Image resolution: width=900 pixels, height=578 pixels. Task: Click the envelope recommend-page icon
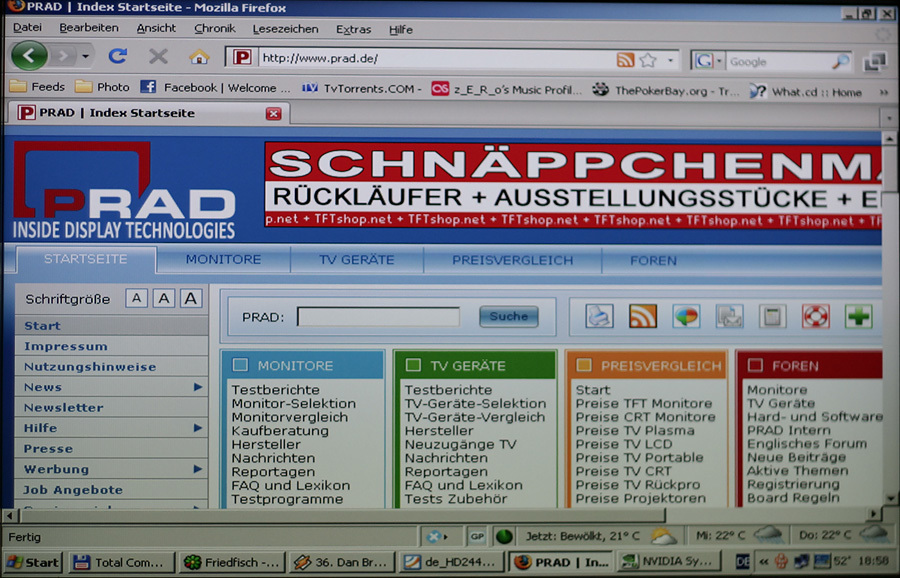click(x=730, y=316)
